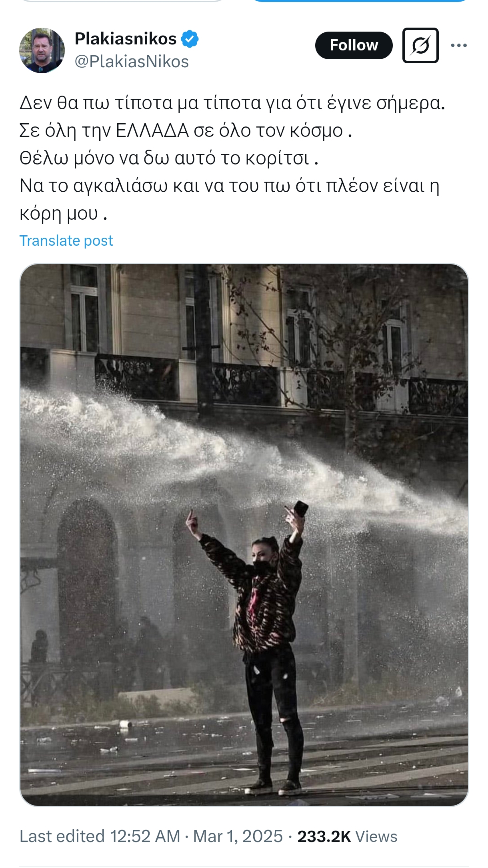
Task: Click the Mar 1, 2025 date
Action: pos(238,837)
